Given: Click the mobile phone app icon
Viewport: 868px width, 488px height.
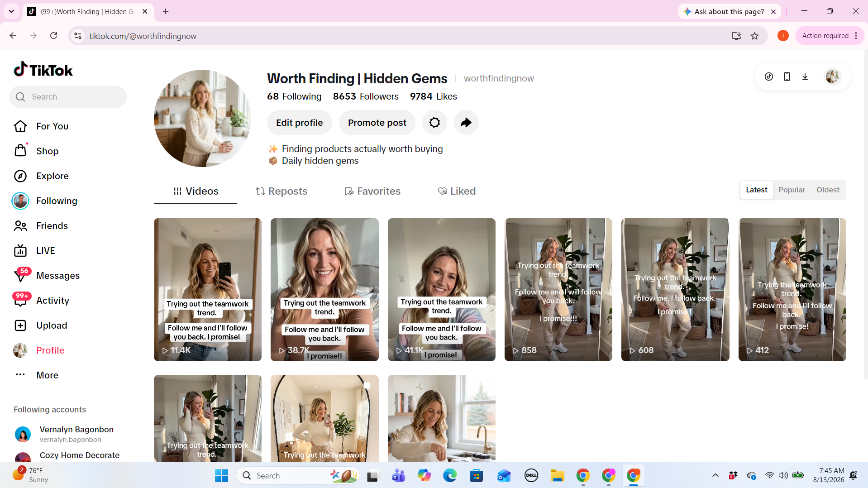Looking at the screenshot, I should pos(787,77).
